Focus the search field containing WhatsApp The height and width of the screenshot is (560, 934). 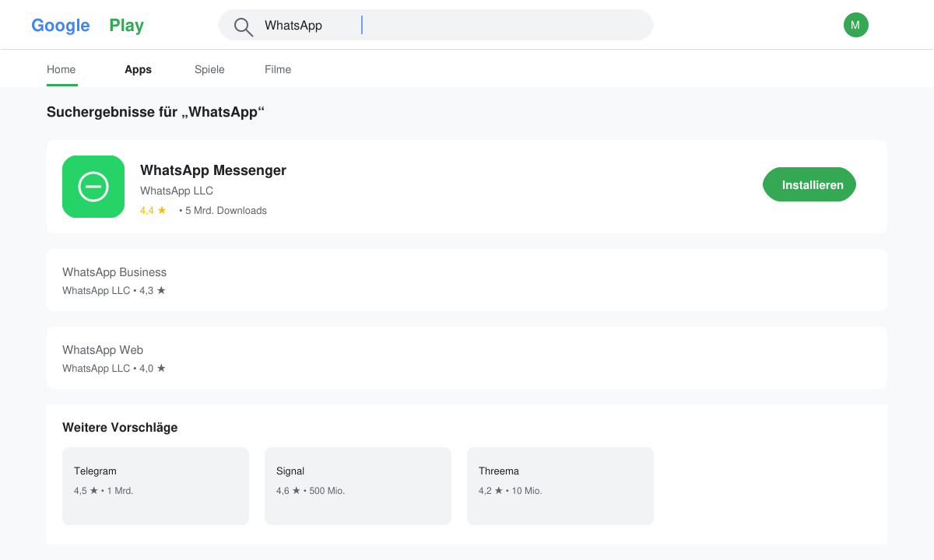coord(436,25)
